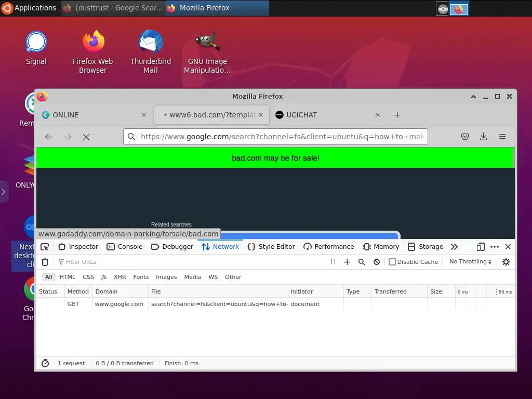The width and height of the screenshot is (532, 399).
Task: Filter requests by CSS
Action: click(x=88, y=277)
